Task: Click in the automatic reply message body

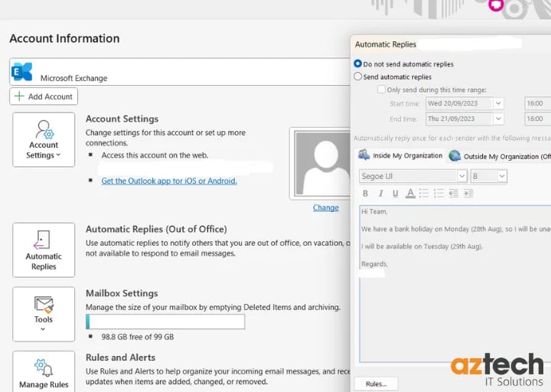Action: [x=455, y=284]
